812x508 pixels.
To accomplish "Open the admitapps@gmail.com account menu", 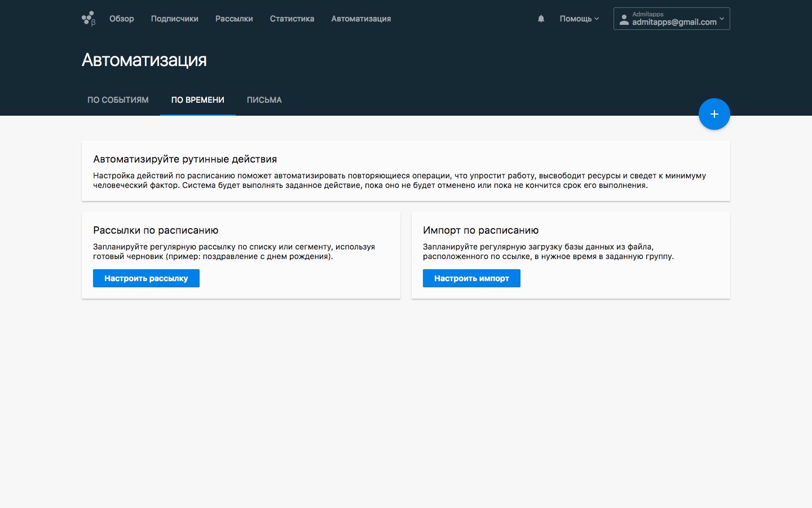I will [x=674, y=21].
